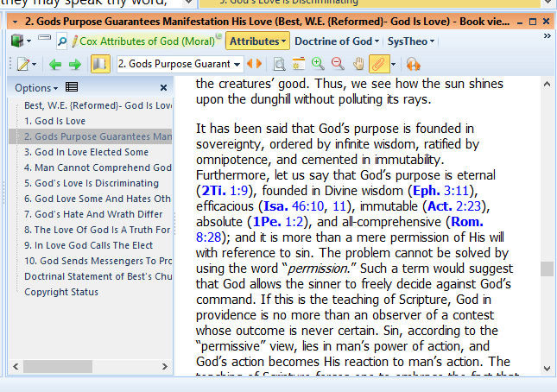This screenshot has width=557, height=392.
Task: Follow the Eph. 3:11 verse link
Action: (x=440, y=191)
